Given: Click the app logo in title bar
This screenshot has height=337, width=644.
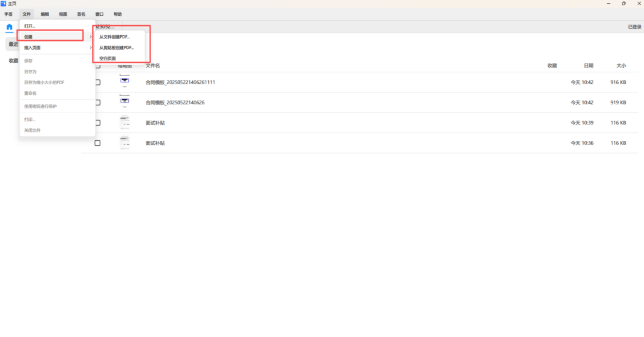Looking at the screenshot, I should tap(4, 4).
